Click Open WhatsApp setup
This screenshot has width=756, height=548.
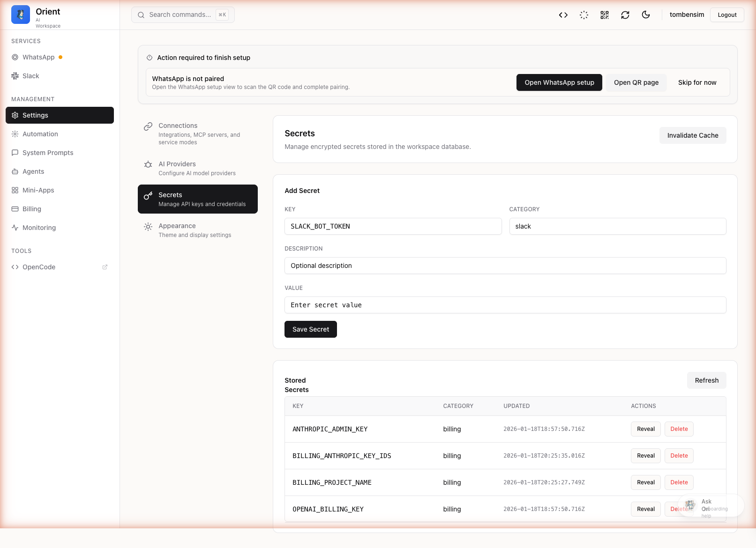[559, 82]
